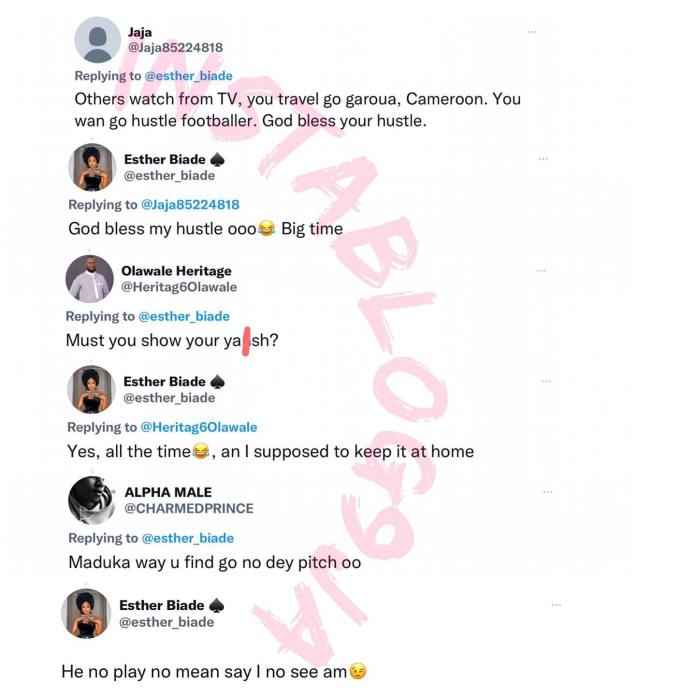Click @esther_biade mention in ALPHA MALE's reply line

(188, 538)
